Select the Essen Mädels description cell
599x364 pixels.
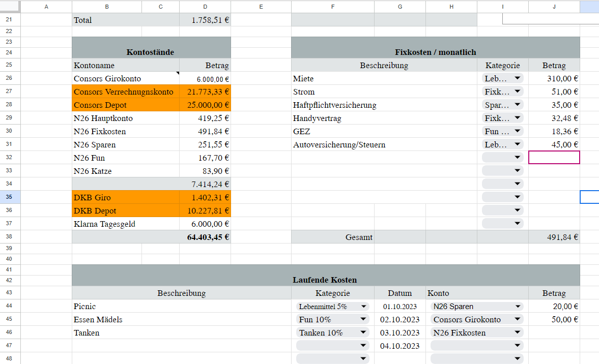(x=182, y=319)
